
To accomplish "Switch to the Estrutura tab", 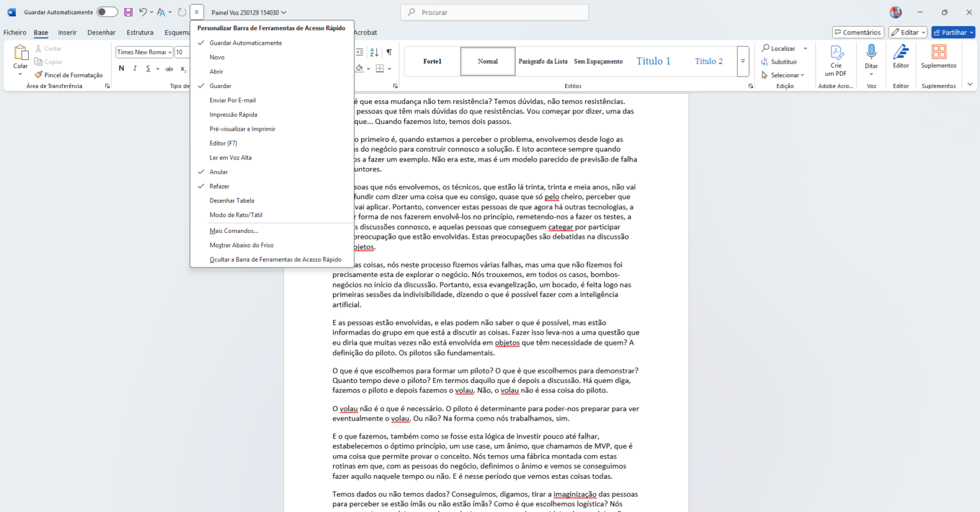I will coord(140,33).
